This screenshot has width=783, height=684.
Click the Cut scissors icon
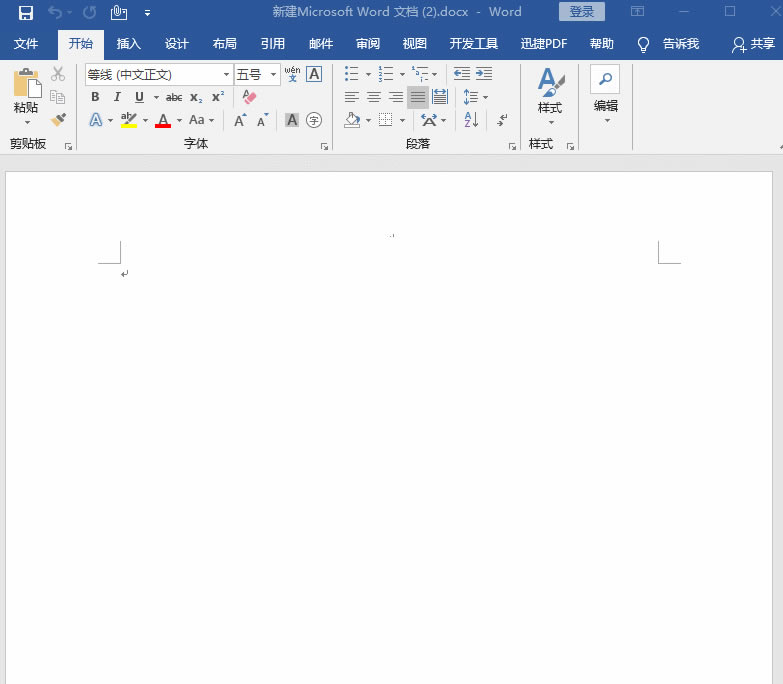(58, 74)
